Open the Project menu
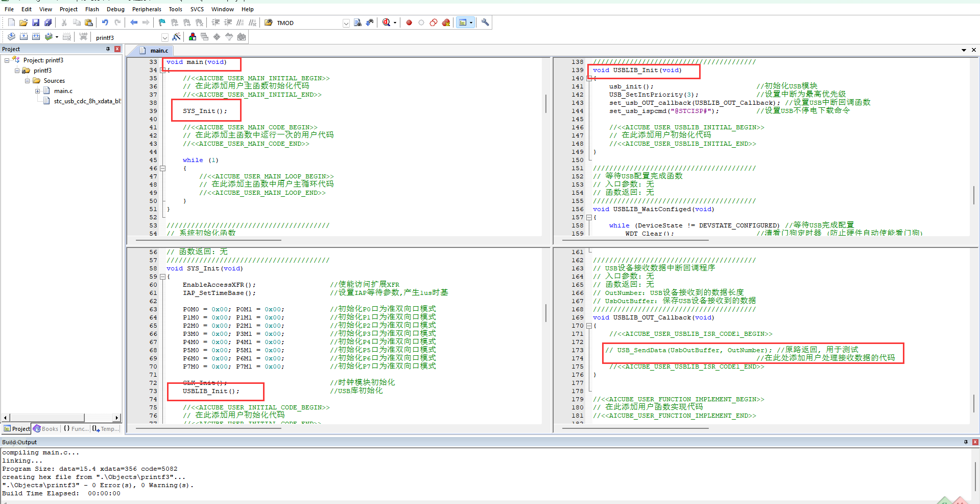Viewport: 980px width, 504px height. point(68,9)
